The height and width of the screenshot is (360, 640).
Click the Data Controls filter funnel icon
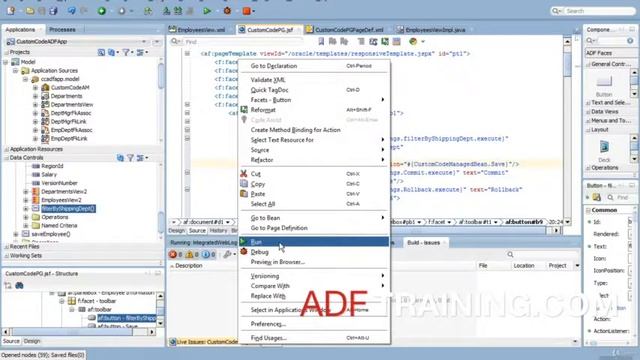tap(130, 158)
